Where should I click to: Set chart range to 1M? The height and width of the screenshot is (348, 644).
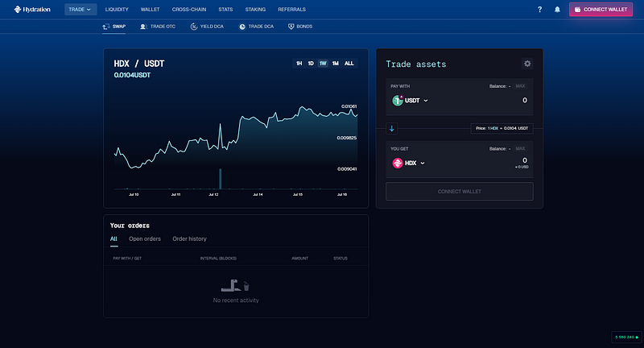pos(335,64)
